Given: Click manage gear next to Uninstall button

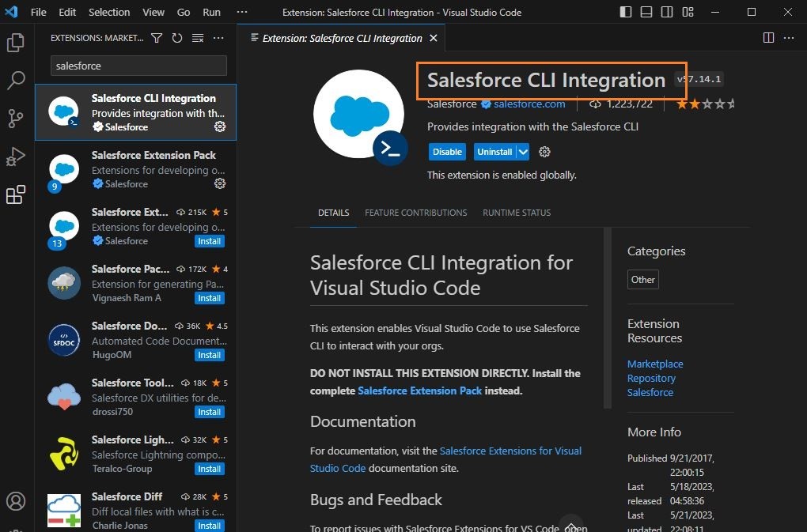Looking at the screenshot, I should 544,152.
